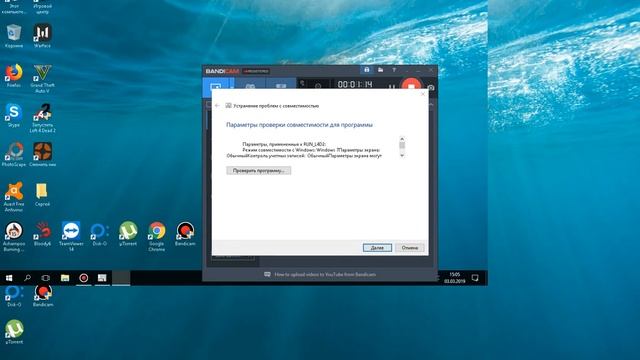Screen dimensions: 640x360
Task: Open the notification center icon
Action: point(475,278)
